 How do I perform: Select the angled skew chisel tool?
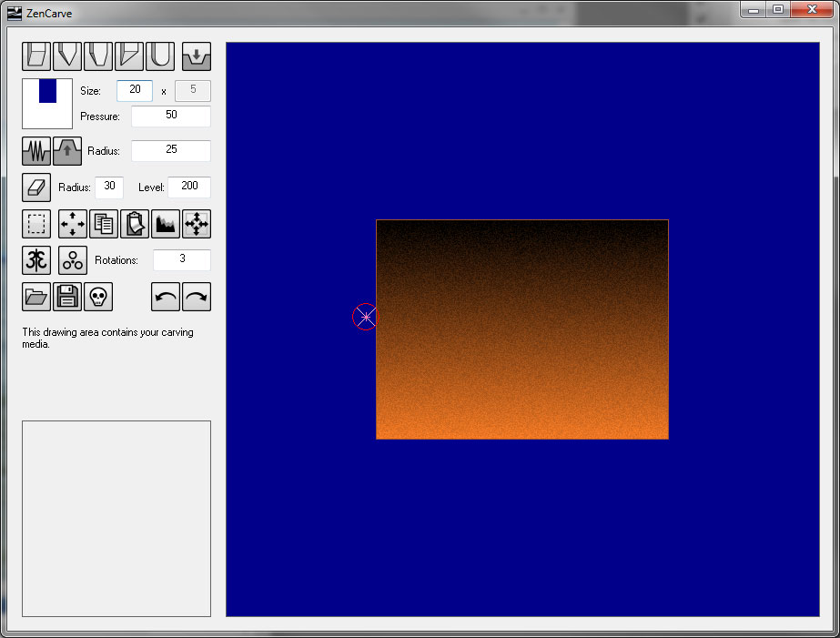[129, 56]
